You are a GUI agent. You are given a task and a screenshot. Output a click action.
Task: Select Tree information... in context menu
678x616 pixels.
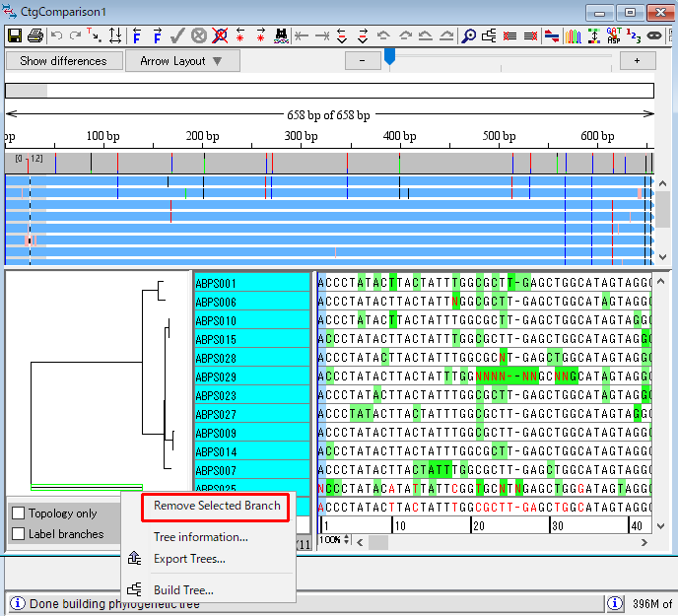[x=200, y=537]
